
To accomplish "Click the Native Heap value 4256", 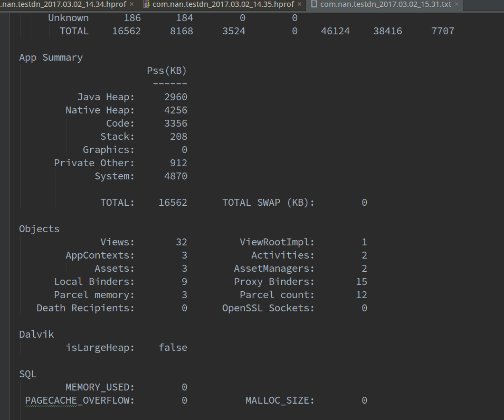I will (176, 110).
